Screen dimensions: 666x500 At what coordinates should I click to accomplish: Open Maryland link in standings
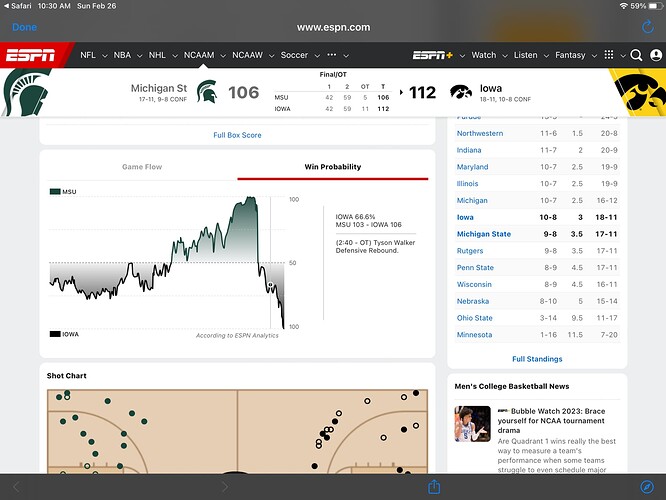click(472, 167)
